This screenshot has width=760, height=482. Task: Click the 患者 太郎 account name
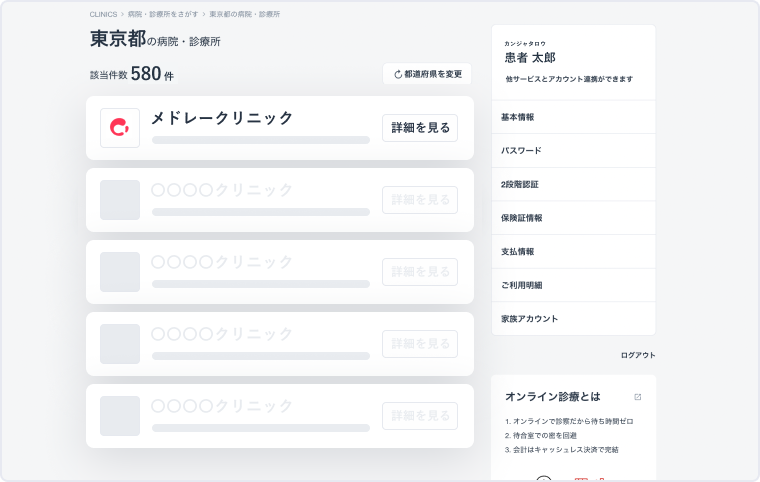pyautogui.click(x=530, y=58)
